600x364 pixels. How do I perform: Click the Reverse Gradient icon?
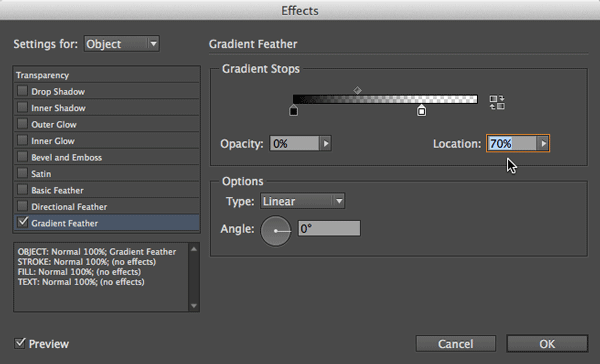(497, 103)
